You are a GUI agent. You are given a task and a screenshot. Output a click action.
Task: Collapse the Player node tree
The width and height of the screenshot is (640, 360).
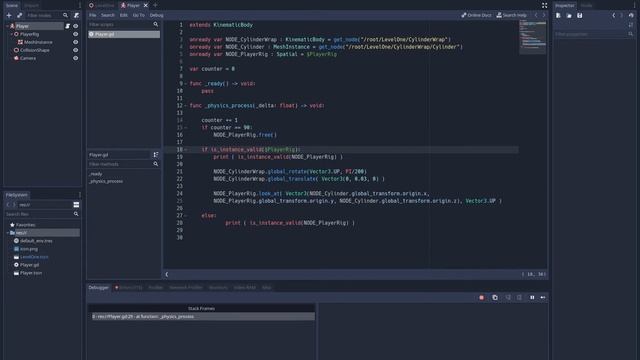tap(7, 26)
